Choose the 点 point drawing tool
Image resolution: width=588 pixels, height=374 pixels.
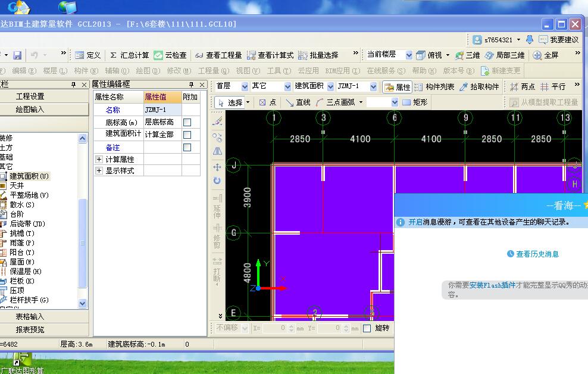click(267, 102)
